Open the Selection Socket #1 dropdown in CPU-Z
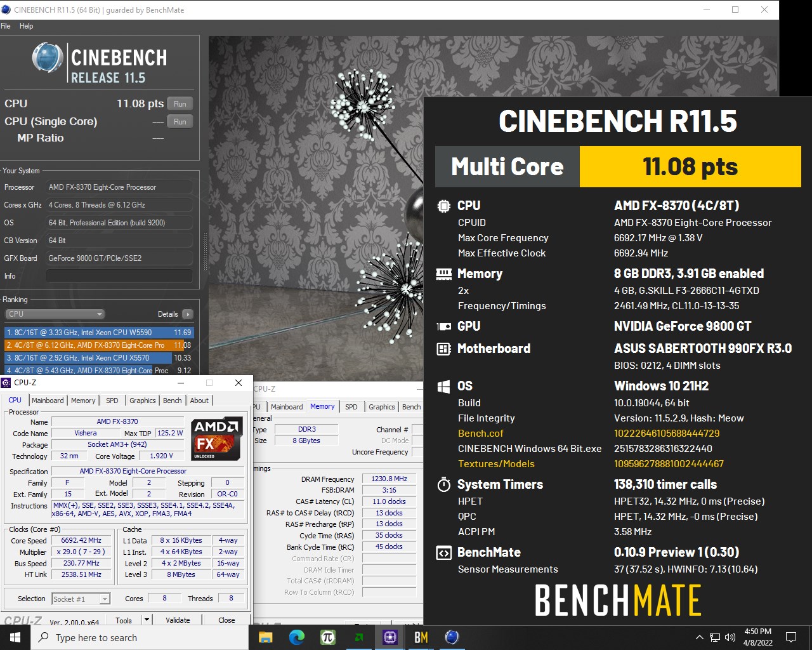 (x=81, y=599)
